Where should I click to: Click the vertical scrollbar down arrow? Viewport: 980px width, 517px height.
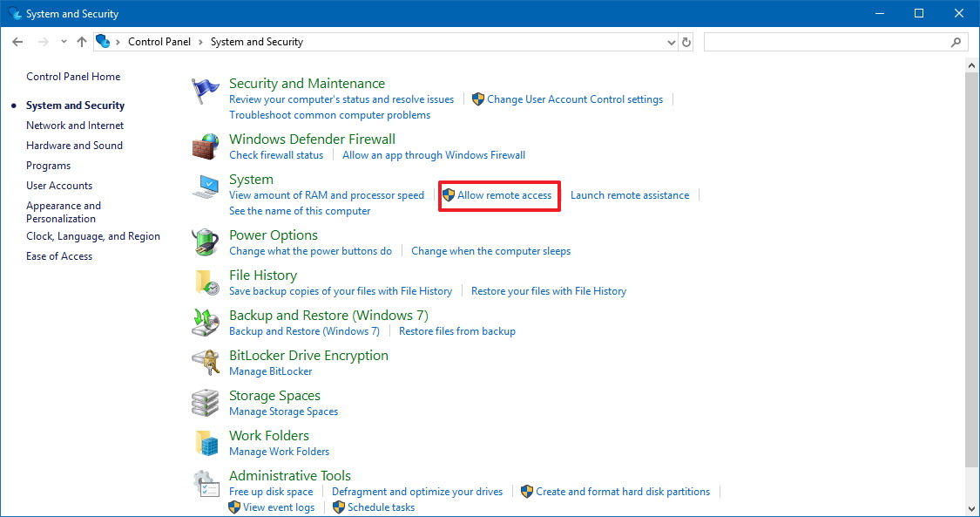pyautogui.click(x=972, y=509)
